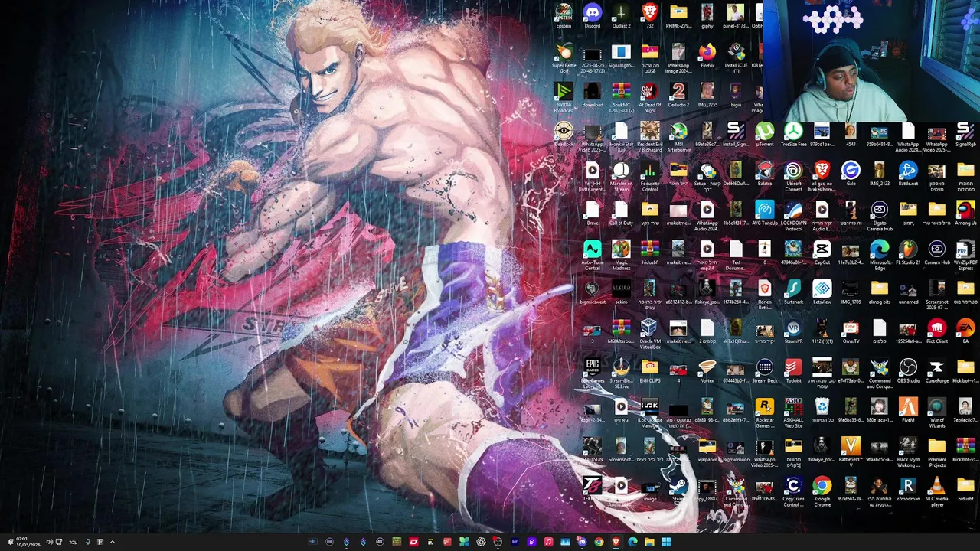Open File Explorer from the taskbar
This screenshot has width=980, height=551.
coord(649,542)
